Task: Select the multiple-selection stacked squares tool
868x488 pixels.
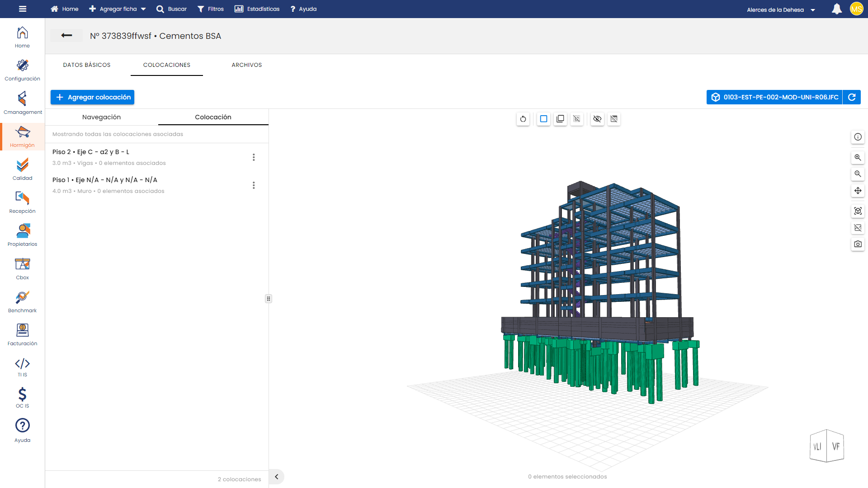Action: point(560,119)
